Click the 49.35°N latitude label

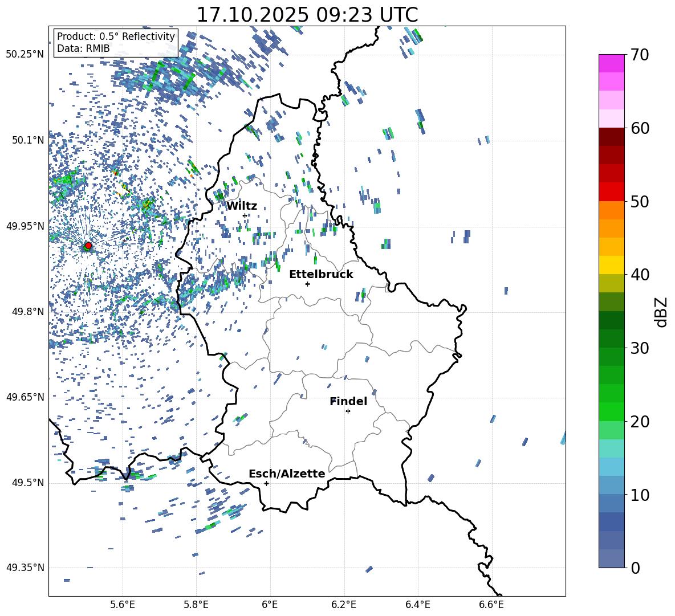pyautogui.click(x=25, y=568)
